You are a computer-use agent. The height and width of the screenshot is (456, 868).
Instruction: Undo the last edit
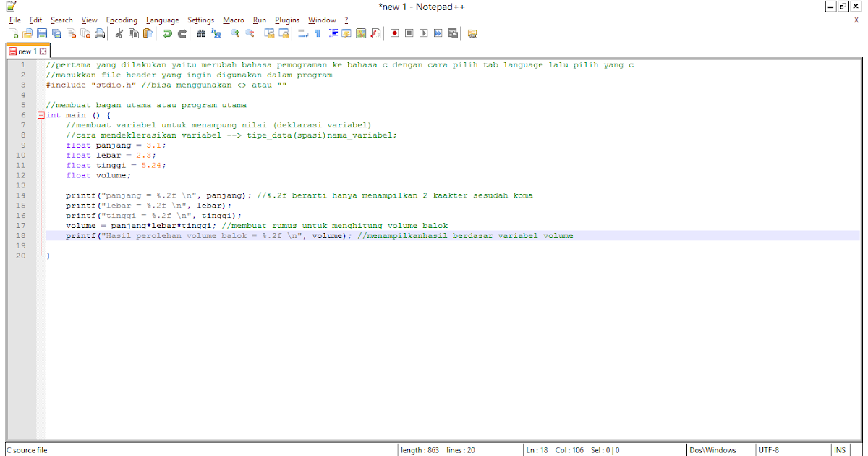pos(168,33)
